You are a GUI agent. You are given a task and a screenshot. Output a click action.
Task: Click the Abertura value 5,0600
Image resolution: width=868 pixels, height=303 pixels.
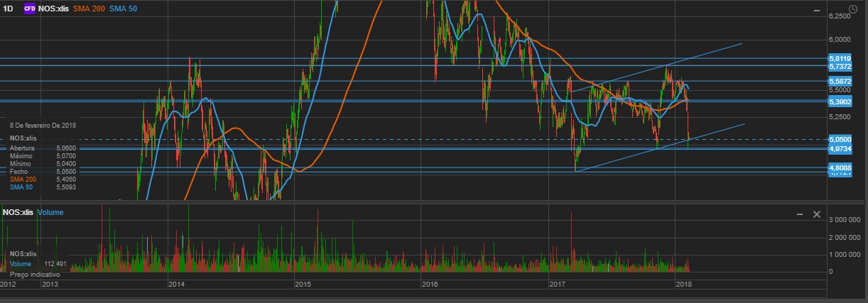[x=65, y=148]
